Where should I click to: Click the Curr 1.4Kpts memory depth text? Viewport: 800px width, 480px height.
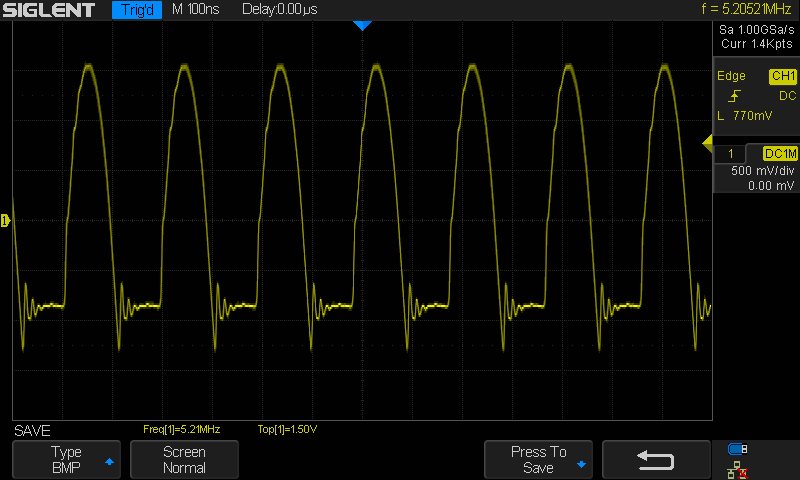coord(757,44)
